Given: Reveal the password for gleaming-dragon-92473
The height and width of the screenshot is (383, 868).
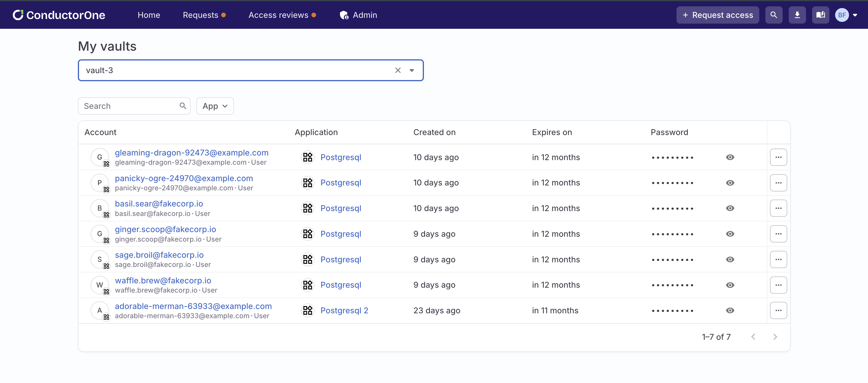Looking at the screenshot, I should [x=730, y=157].
